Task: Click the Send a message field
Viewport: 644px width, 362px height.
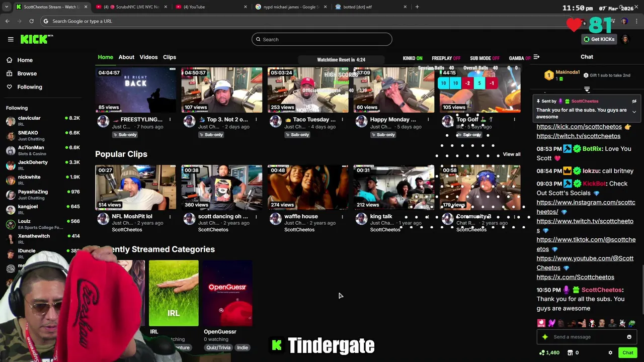Action: [x=586, y=337]
